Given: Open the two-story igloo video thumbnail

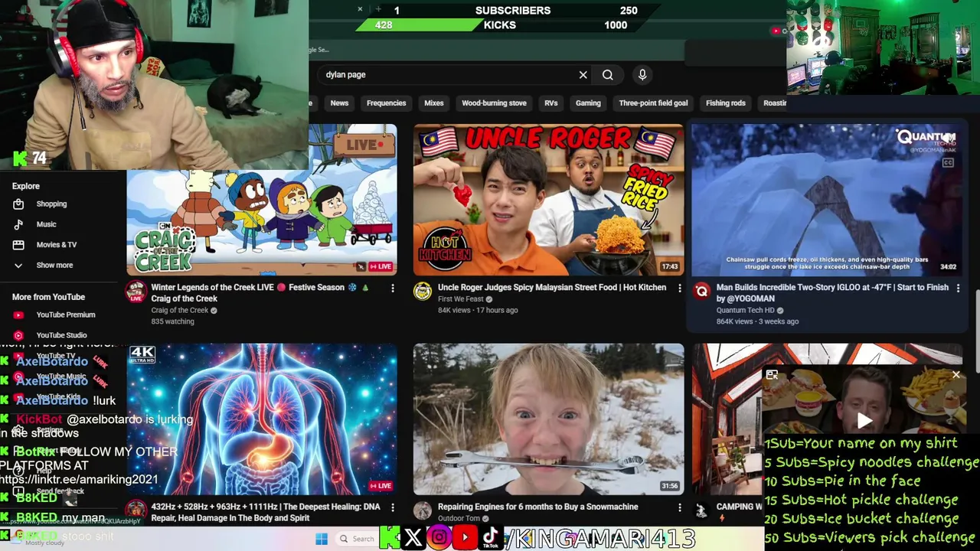Looking at the screenshot, I should [x=826, y=200].
